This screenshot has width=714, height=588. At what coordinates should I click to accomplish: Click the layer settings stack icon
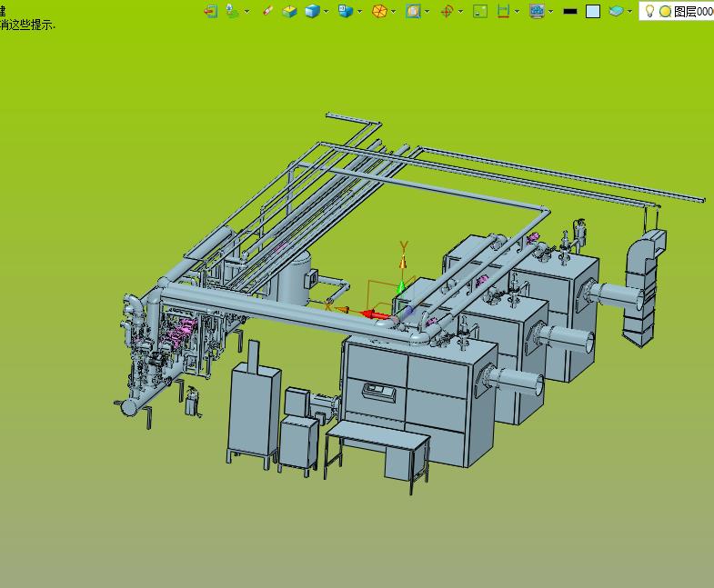232,11
